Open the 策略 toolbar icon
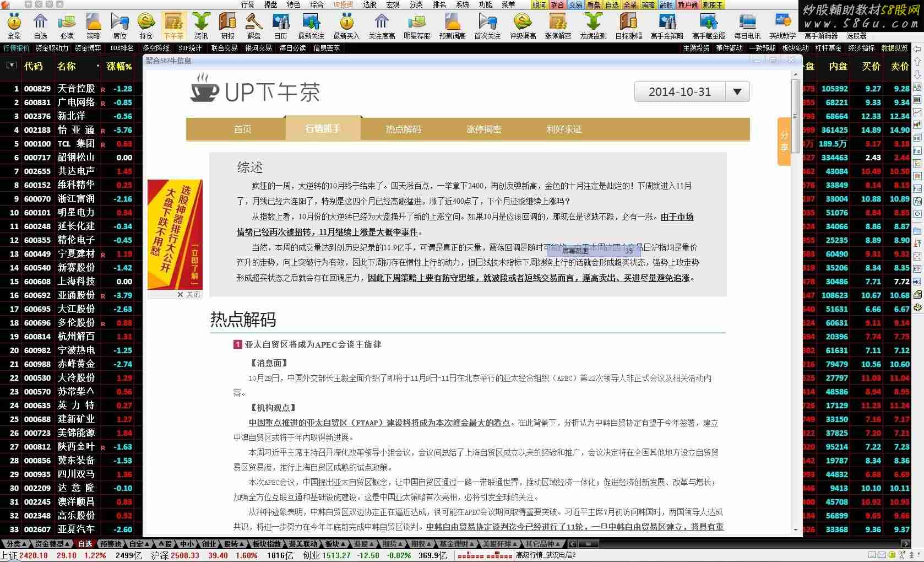Viewport: 924px width, 562px height. [x=93, y=26]
